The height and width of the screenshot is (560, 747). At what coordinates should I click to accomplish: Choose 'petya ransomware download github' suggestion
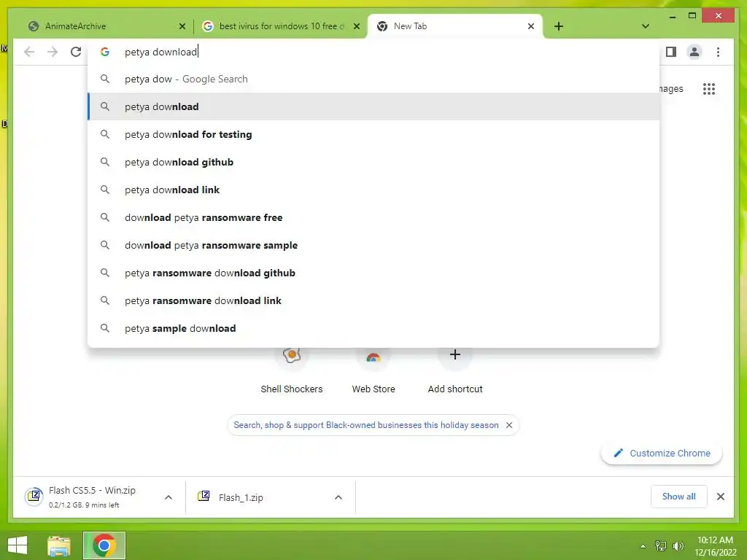tap(373, 273)
